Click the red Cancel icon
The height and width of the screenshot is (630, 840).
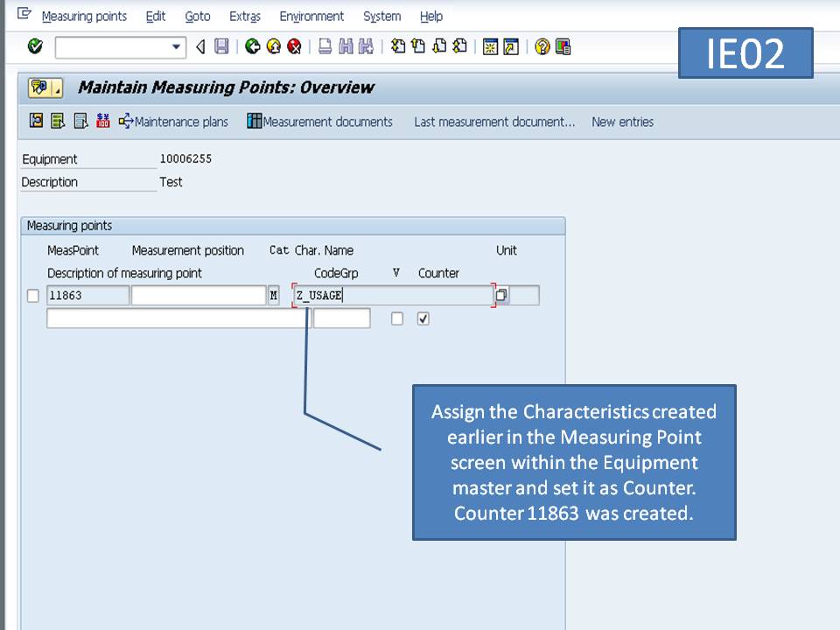294,46
